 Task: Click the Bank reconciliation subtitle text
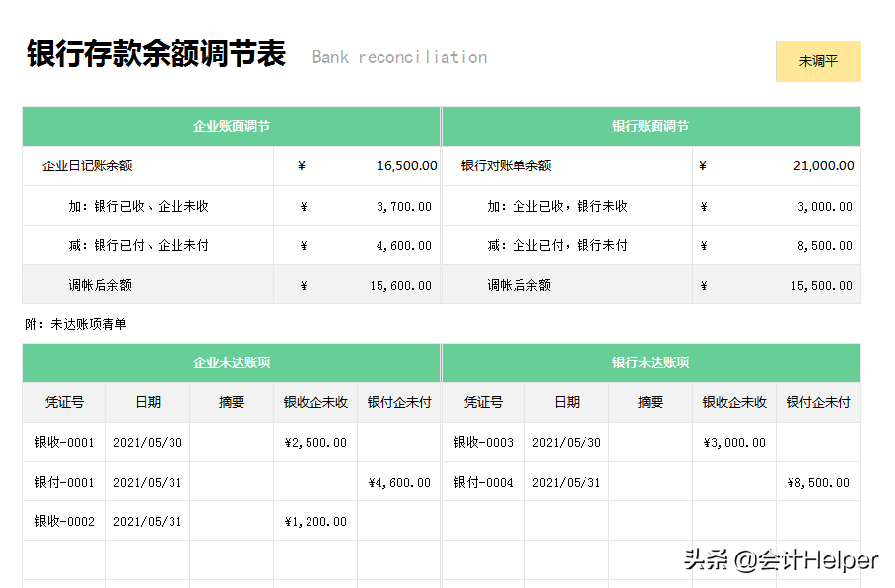[x=398, y=57]
